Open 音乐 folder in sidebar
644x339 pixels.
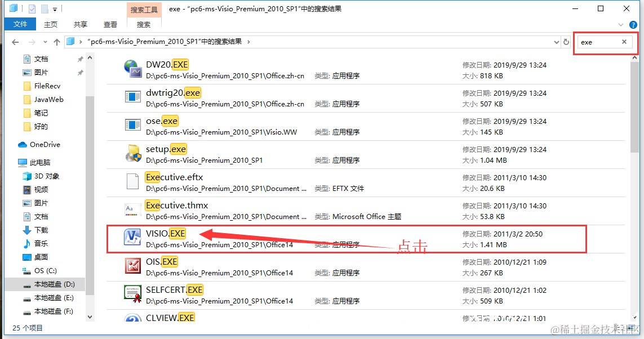pos(35,244)
